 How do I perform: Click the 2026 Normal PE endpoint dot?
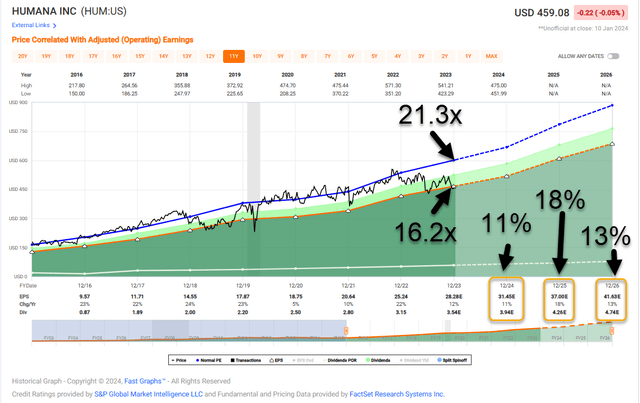tap(612, 105)
